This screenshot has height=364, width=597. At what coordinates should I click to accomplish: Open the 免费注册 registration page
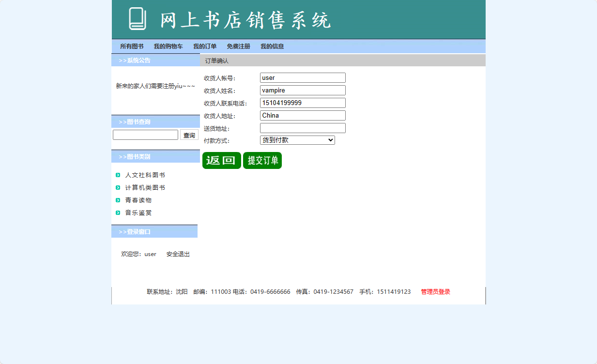[238, 46]
